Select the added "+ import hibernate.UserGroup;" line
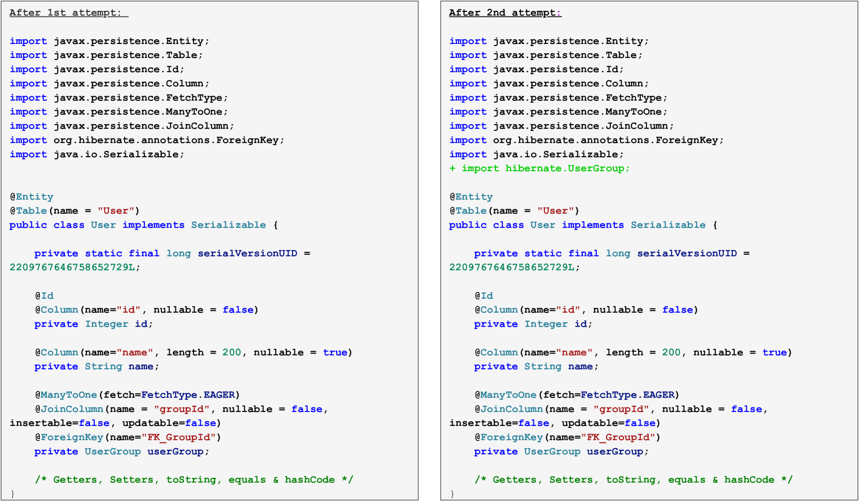This screenshot has width=859, height=504. pos(540,169)
